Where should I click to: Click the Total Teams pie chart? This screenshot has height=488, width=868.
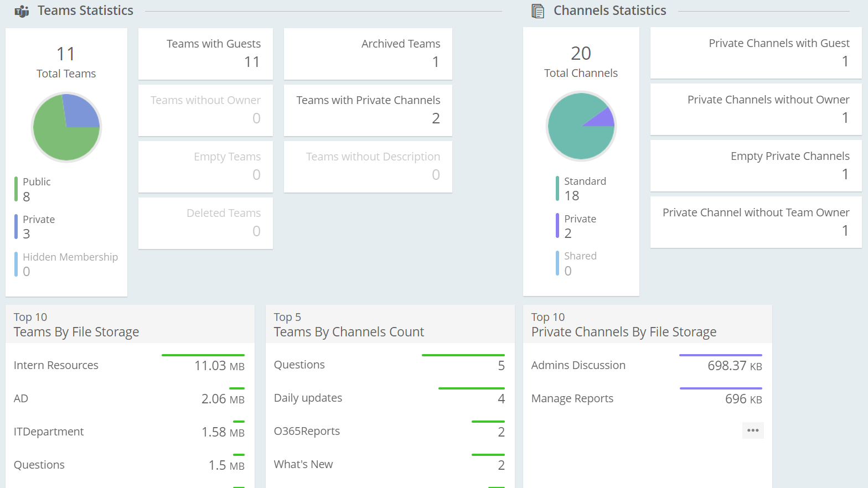click(66, 127)
